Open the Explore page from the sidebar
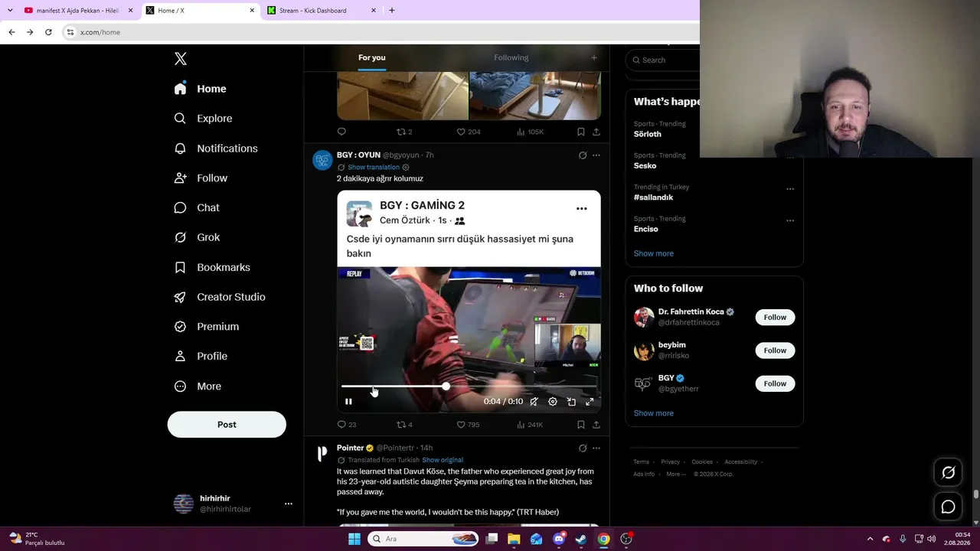 click(203, 119)
